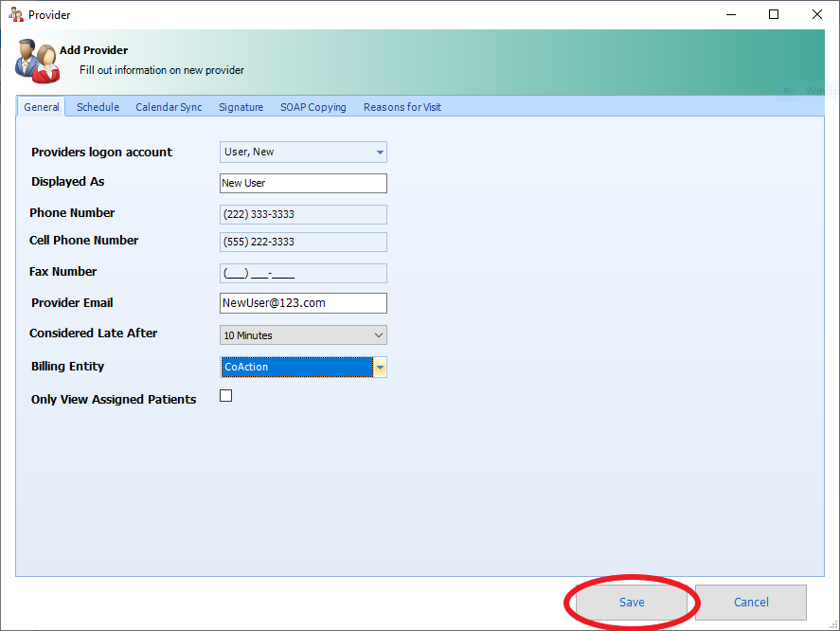Click the Add Provider people icon
The width and height of the screenshot is (840, 631).
37,62
